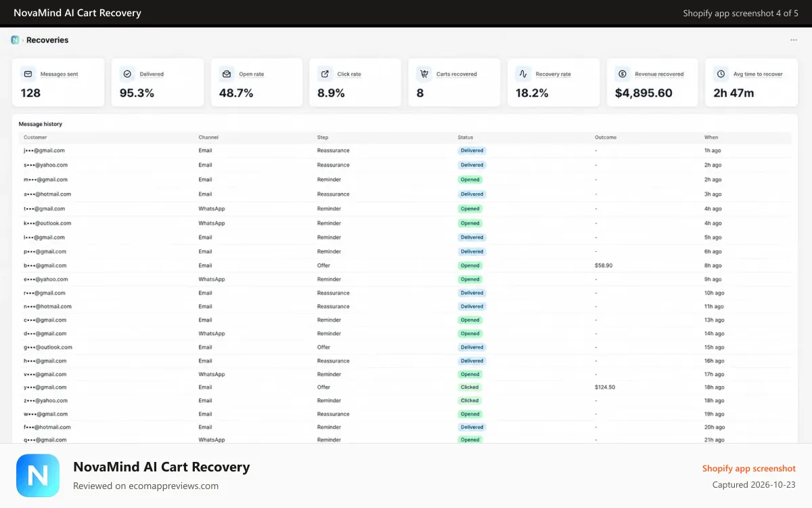Click the open envelope icon on Open rate card
This screenshot has height=508, width=812.
227,74
